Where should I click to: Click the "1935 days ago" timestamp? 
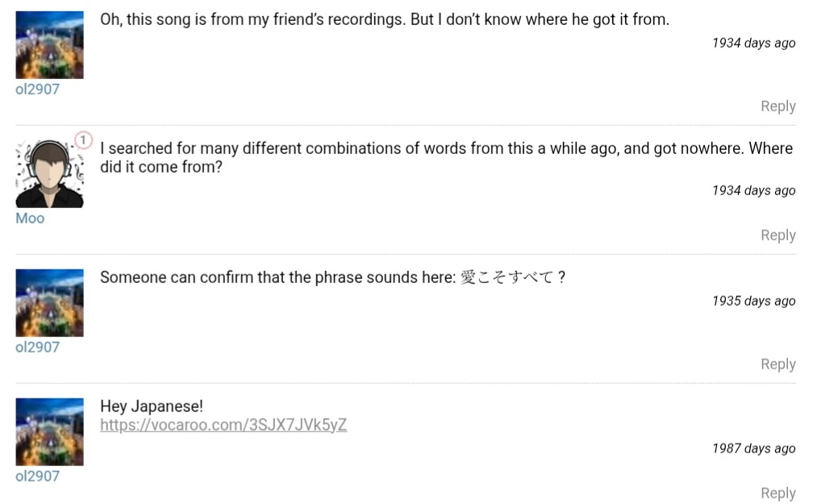pyautogui.click(x=753, y=301)
